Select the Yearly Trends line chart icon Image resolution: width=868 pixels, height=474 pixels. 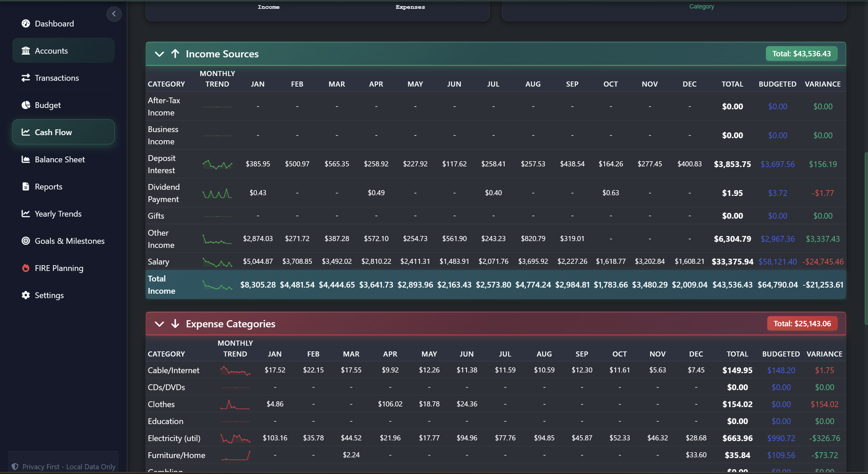coord(26,213)
